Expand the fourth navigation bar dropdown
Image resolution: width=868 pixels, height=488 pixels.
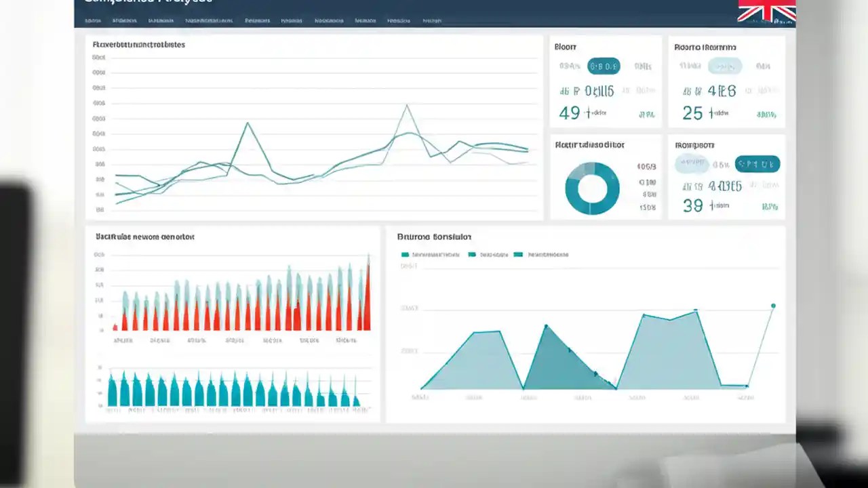pyautogui.click(x=210, y=20)
